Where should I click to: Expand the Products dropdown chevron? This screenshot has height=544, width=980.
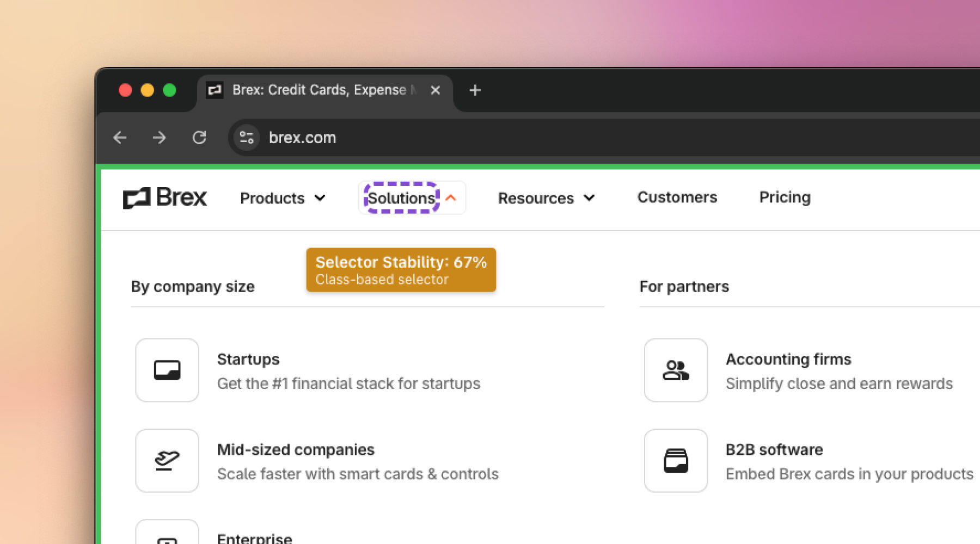coord(320,198)
